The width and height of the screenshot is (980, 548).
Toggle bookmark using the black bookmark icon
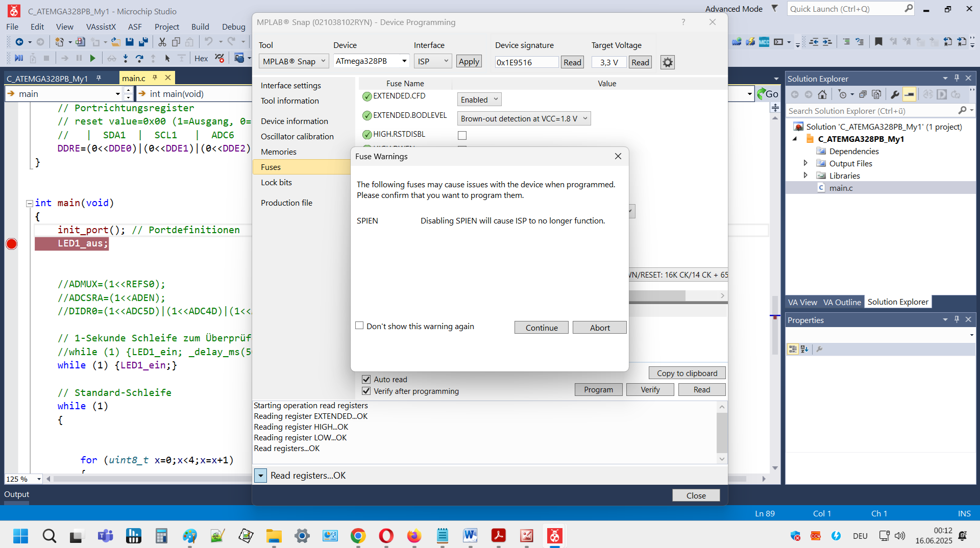click(878, 42)
